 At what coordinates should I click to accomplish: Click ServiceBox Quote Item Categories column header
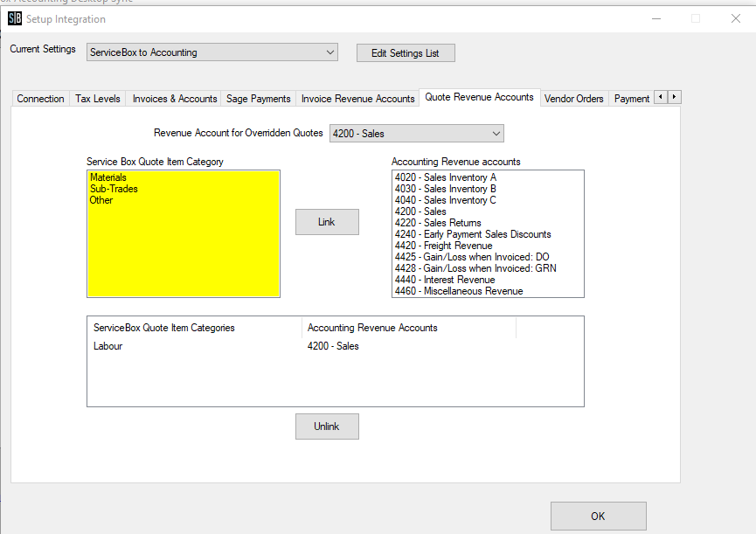coord(195,328)
